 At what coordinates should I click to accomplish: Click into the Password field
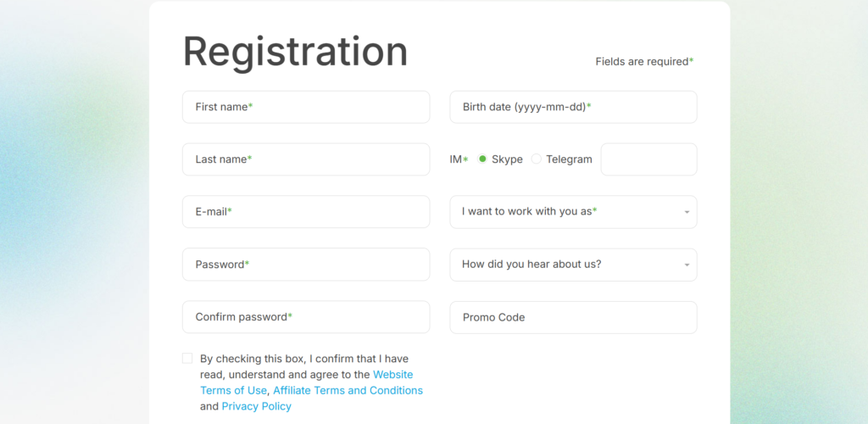[305, 265]
